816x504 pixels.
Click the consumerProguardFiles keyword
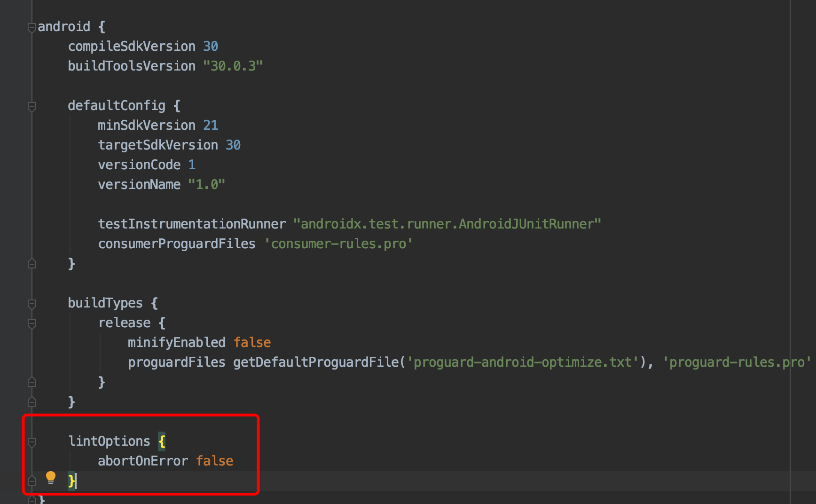click(177, 244)
